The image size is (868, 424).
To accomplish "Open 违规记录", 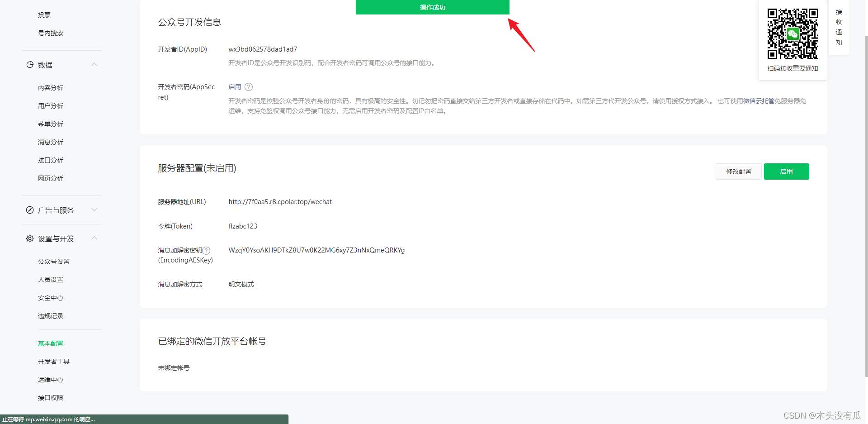I will (x=51, y=316).
